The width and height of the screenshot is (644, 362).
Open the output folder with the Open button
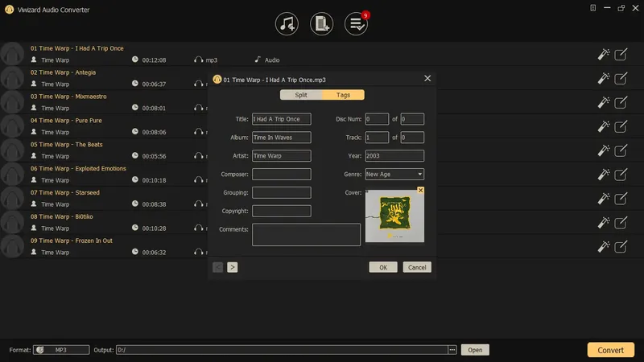click(x=475, y=350)
